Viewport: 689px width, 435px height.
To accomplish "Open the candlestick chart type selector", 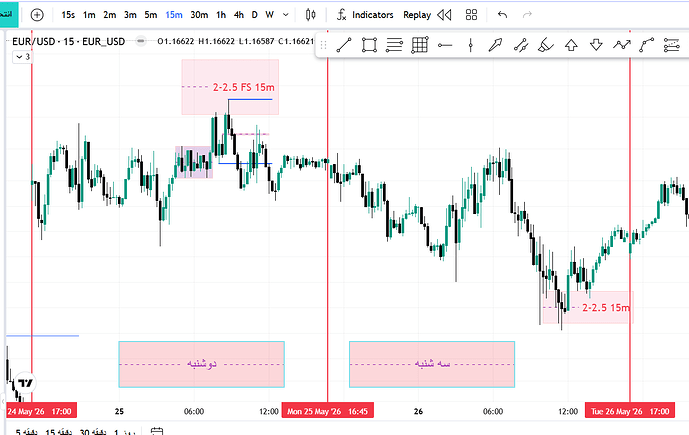I will [x=311, y=15].
